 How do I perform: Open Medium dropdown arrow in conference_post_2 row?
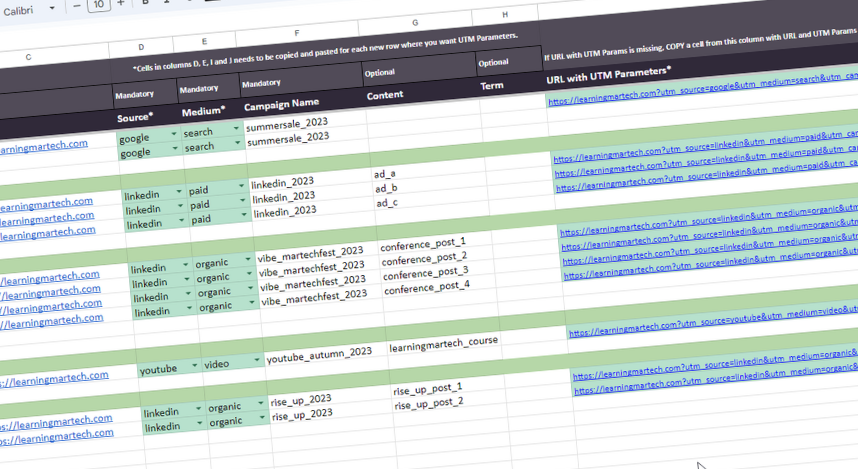(x=250, y=273)
